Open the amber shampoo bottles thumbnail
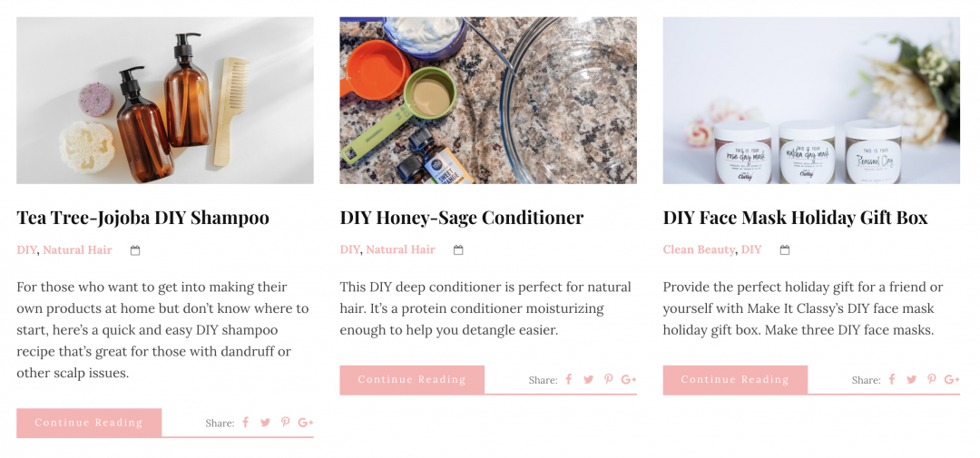The image size is (980, 458). pyautogui.click(x=165, y=101)
